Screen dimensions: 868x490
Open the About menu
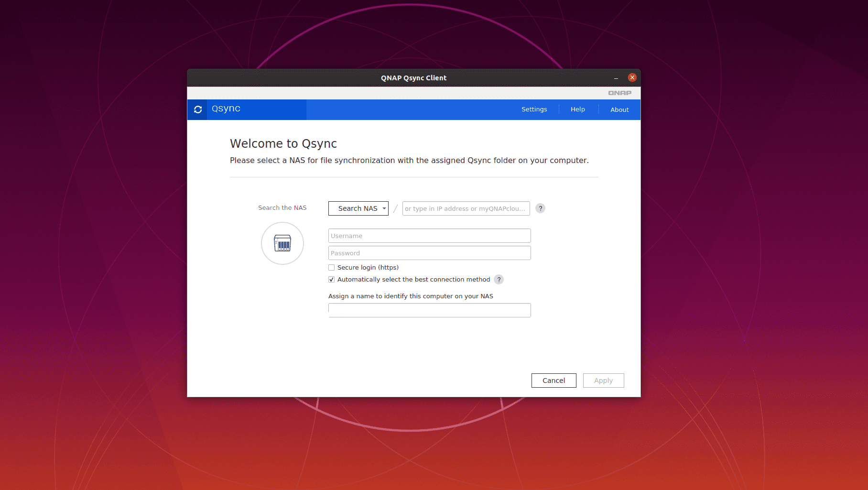619,109
